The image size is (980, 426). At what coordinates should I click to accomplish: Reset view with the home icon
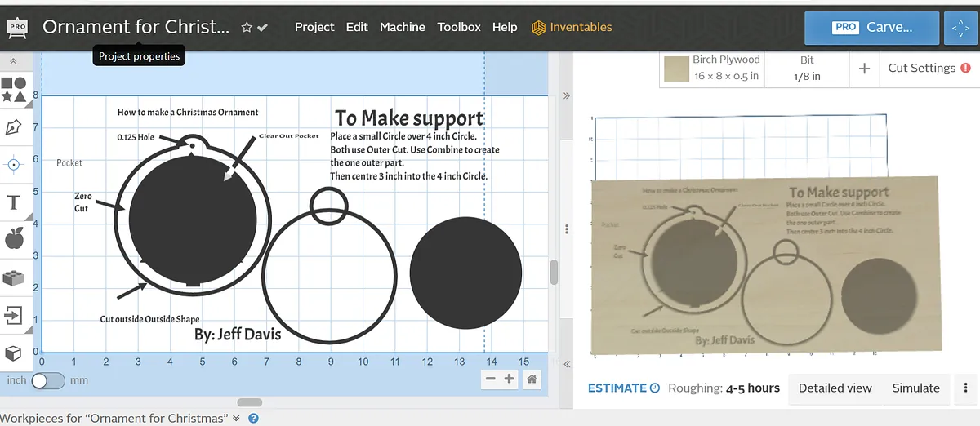coord(532,379)
